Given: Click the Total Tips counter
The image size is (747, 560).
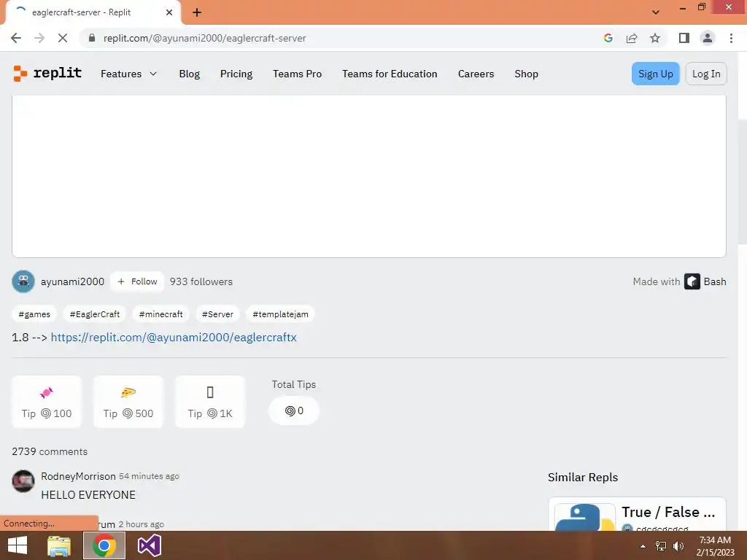Looking at the screenshot, I should point(294,411).
